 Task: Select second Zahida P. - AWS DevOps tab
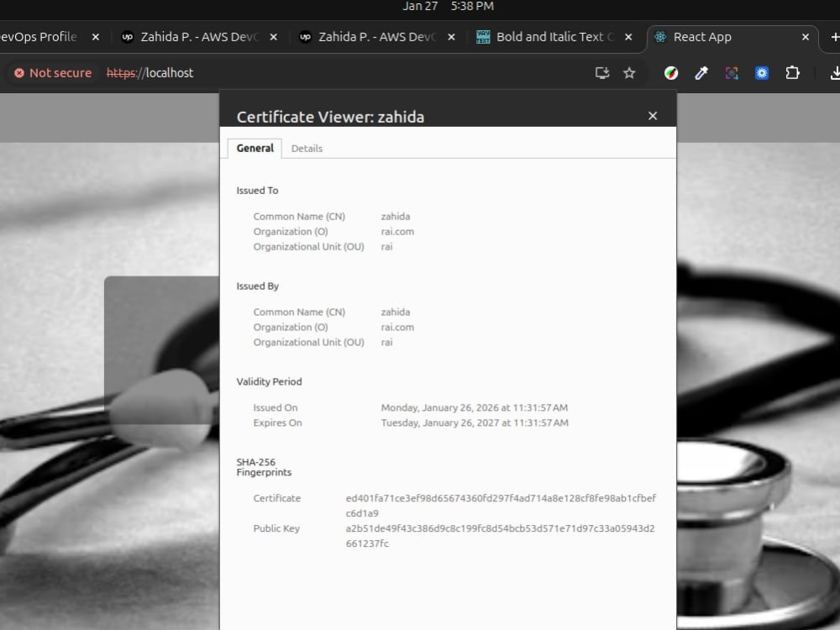(378, 37)
